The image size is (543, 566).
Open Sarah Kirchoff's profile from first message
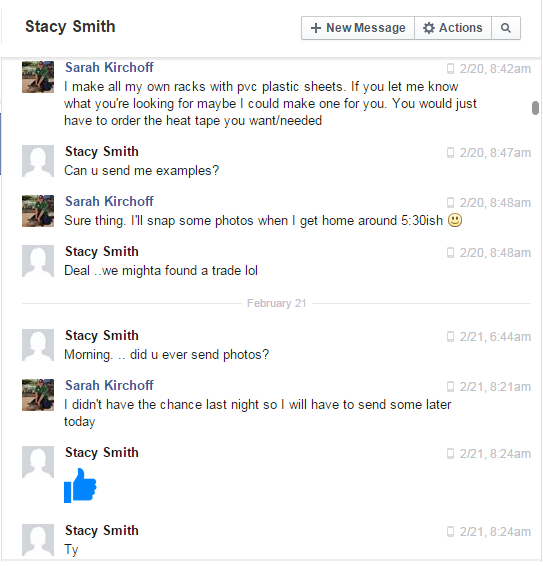(x=109, y=68)
